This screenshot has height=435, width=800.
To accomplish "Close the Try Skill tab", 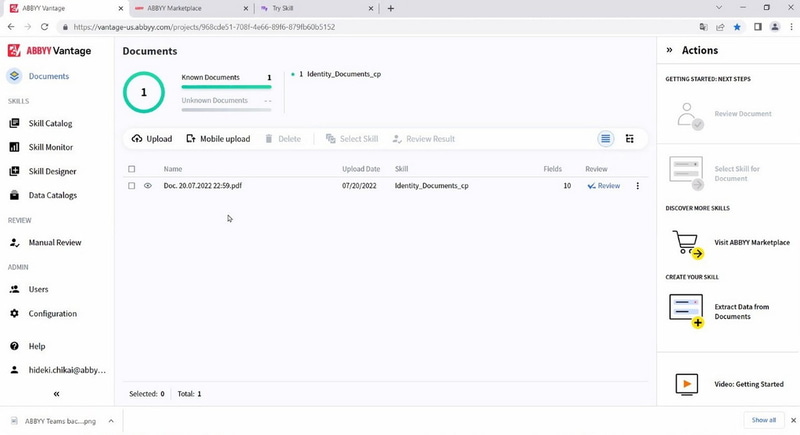I will (371, 8).
